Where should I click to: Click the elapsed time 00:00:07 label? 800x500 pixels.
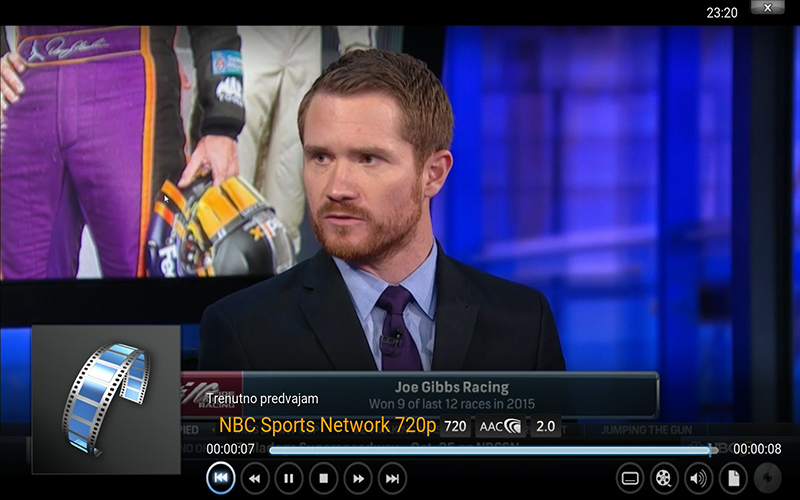[x=231, y=450]
